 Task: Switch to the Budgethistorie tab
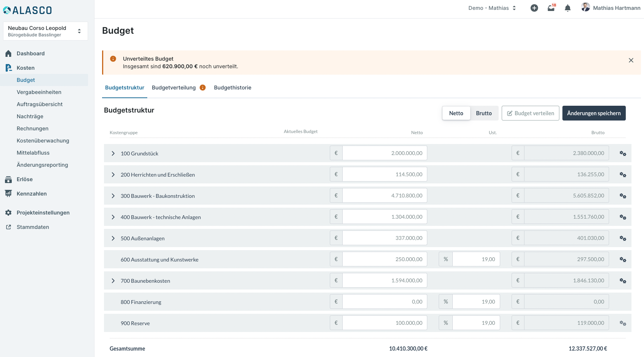pyautogui.click(x=232, y=88)
